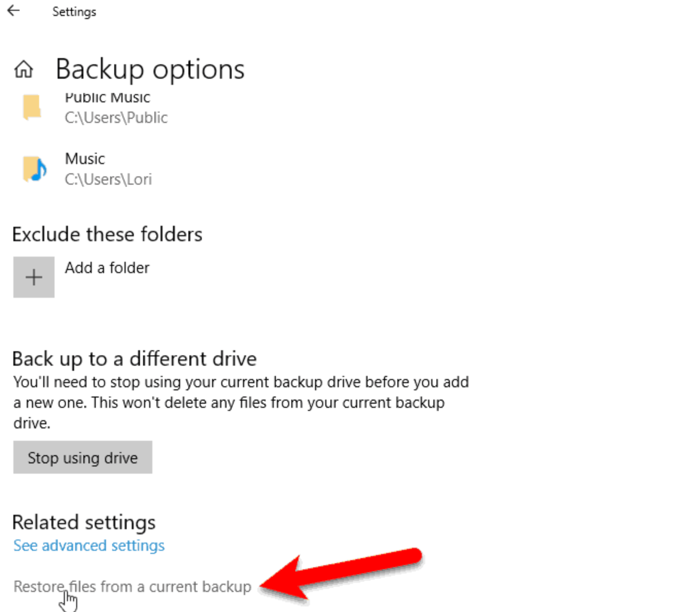Click the Related settings section heading
The width and height of the screenshot is (700, 612).
click(x=83, y=521)
